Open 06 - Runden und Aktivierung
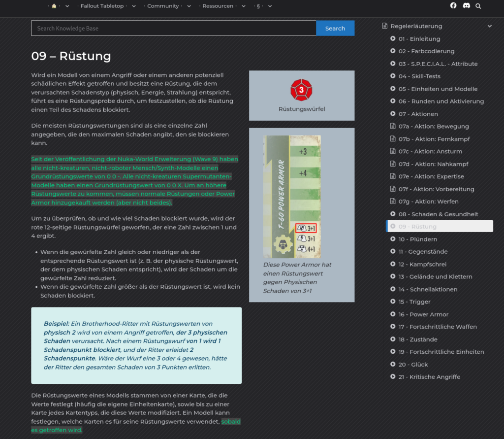Screen dimensions: 504x439 (x=441, y=101)
